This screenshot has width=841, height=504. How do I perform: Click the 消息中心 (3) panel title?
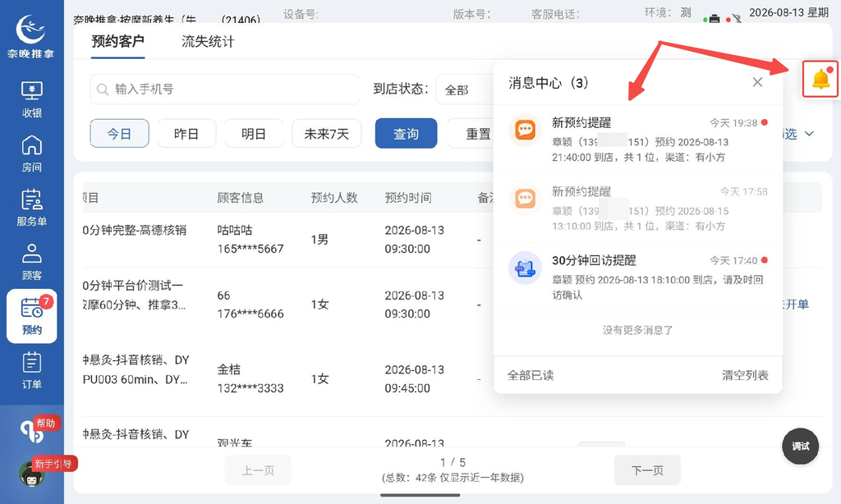click(548, 83)
